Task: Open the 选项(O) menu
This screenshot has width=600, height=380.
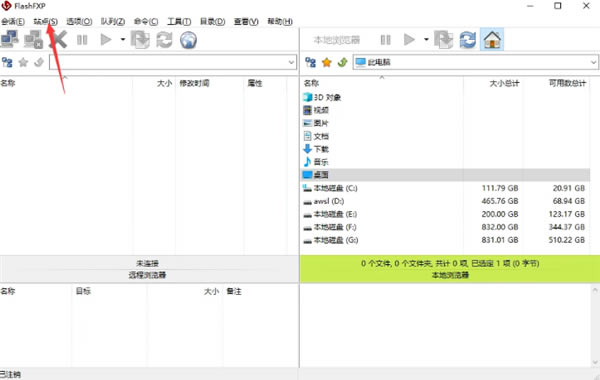Action: tap(79, 21)
